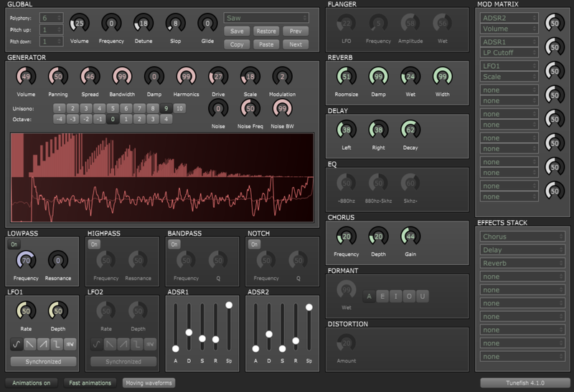
Task: Click the Next preset button
Action: click(x=296, y=44)
